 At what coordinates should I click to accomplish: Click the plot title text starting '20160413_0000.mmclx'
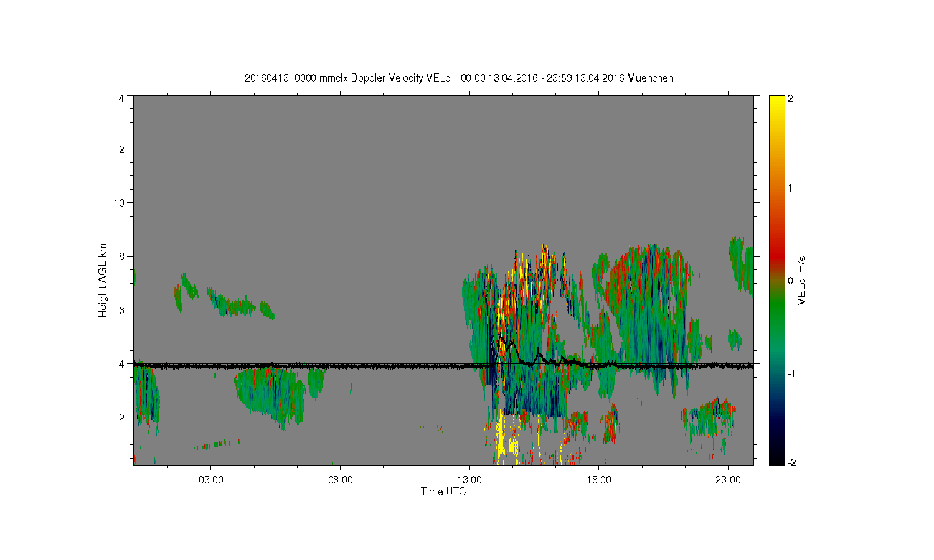click(x=459, y=78)
